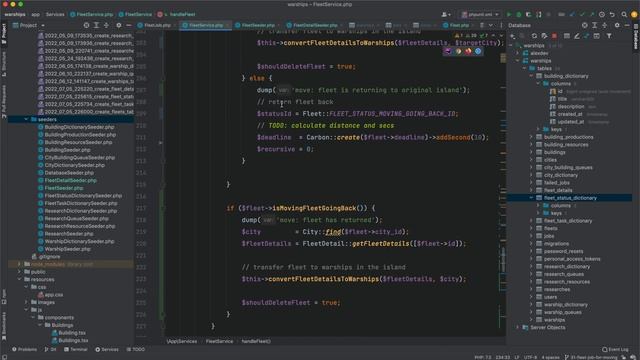Screen dimensions: 640x360
Task: Expand Server Objects node
Action: point(518,327)
